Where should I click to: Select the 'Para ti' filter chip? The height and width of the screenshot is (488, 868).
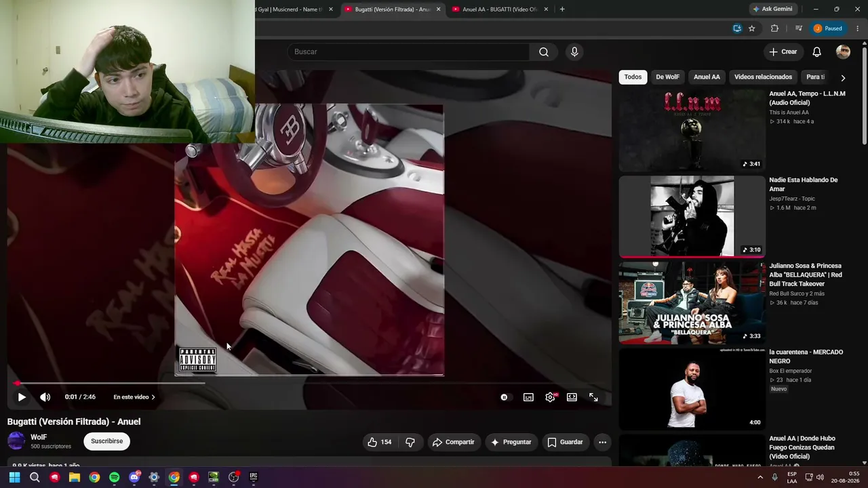click(816, 77)
